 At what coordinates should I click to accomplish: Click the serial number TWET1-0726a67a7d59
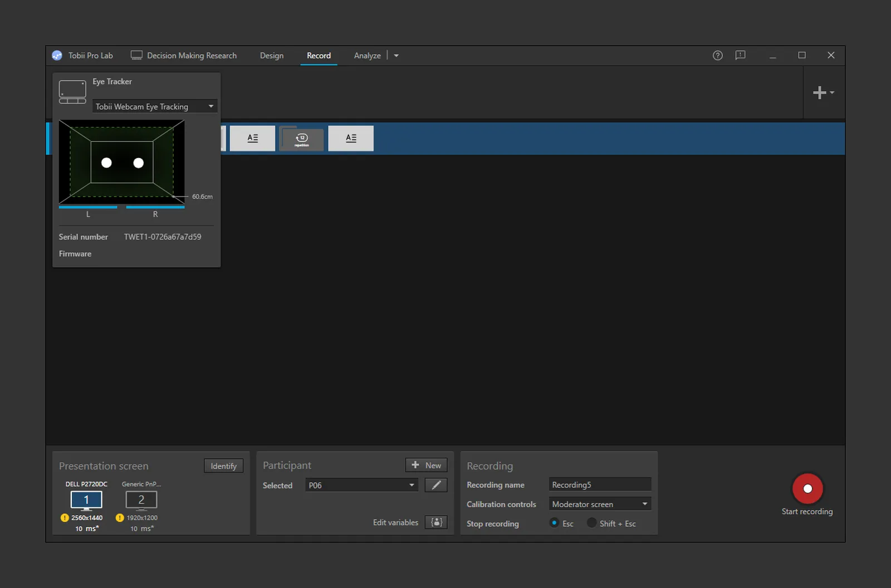pyautogui.click(x=163, y=237)
